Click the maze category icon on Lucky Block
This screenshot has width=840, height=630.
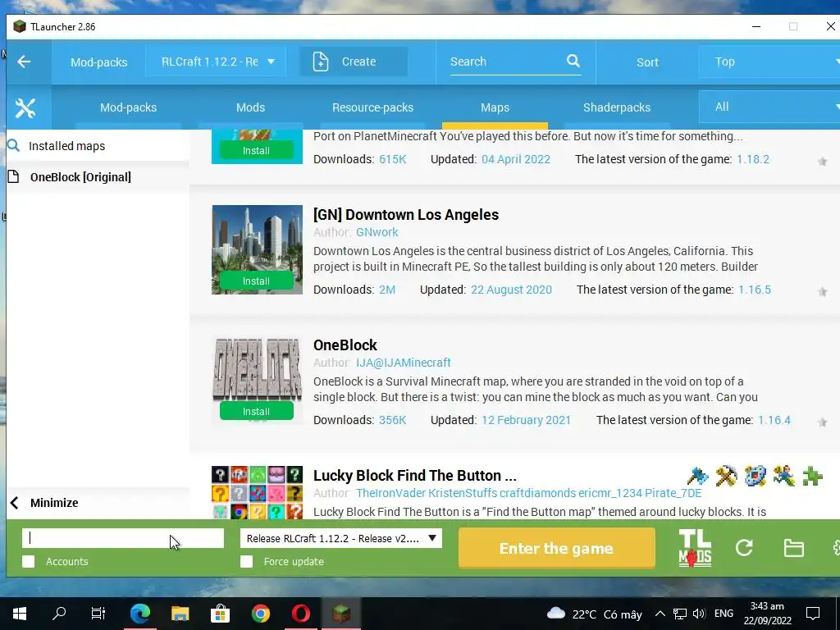point(755,476)
